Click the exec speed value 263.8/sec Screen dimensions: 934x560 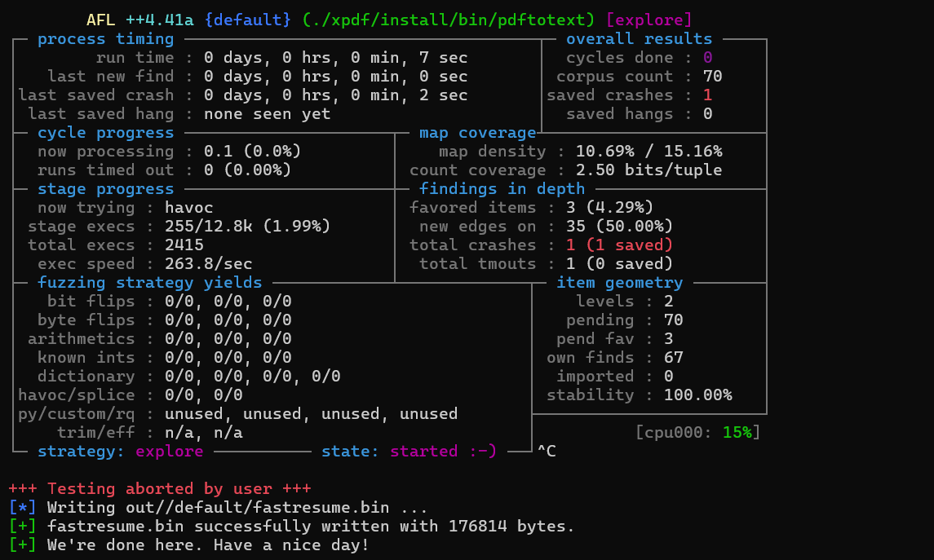click(x=208, y=264)
